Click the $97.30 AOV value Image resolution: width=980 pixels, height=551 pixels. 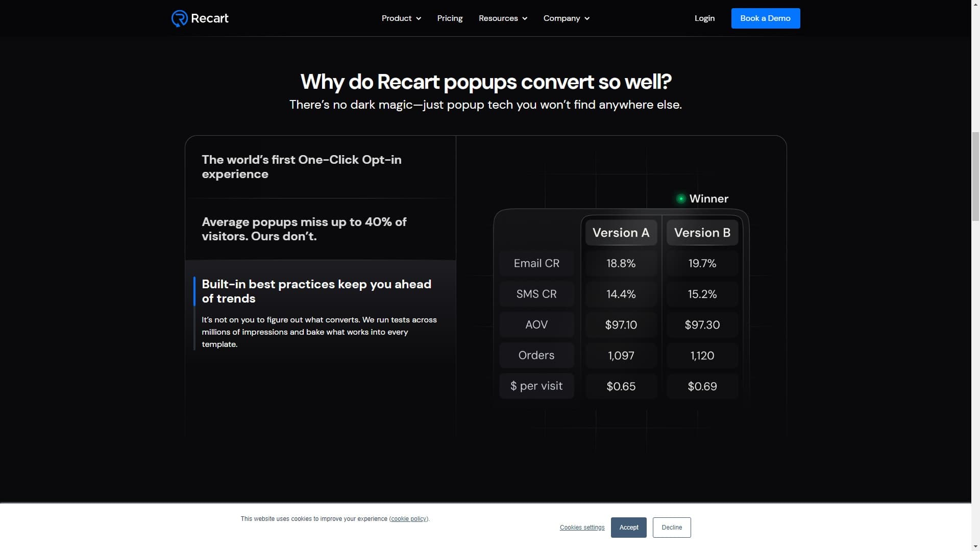coord(702,324)
